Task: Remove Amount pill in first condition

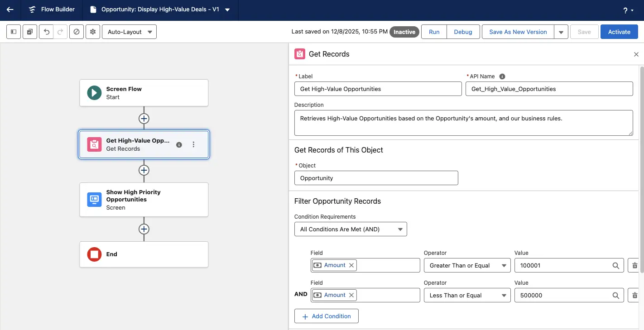Action: 351,265
